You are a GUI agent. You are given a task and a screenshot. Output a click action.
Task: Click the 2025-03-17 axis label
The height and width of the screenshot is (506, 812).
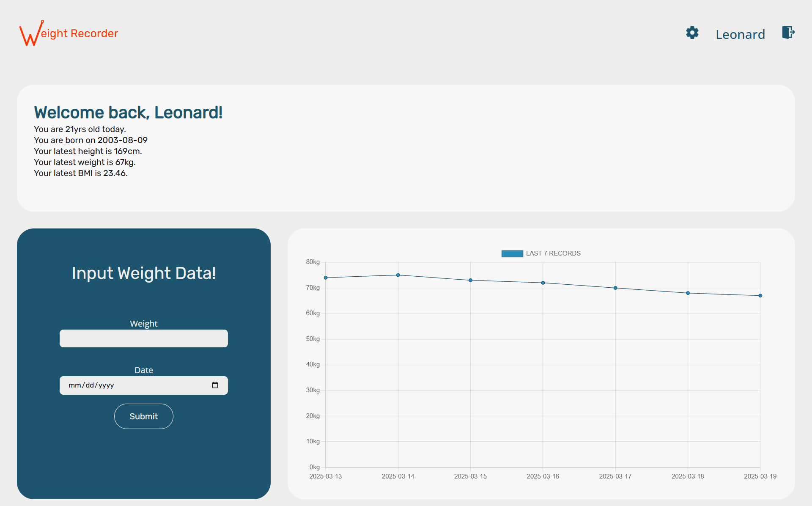coord(615,476)
